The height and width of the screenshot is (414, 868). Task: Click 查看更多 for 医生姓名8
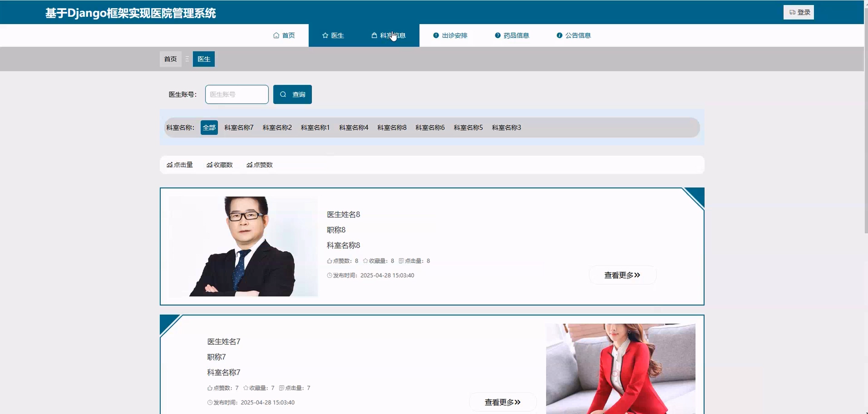point(622,275)
